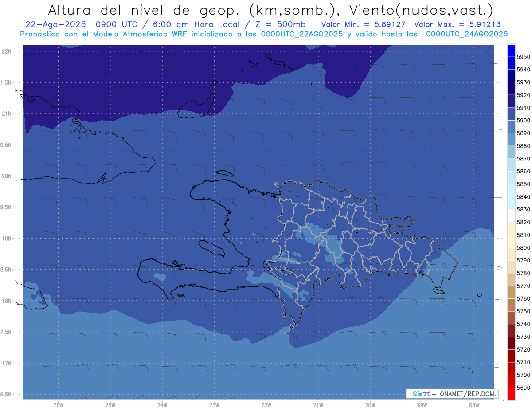Click the 5740 colorbar value
The height and width of the screenshot is (411, 532).
pyautogui.click(x=523, y=324)
